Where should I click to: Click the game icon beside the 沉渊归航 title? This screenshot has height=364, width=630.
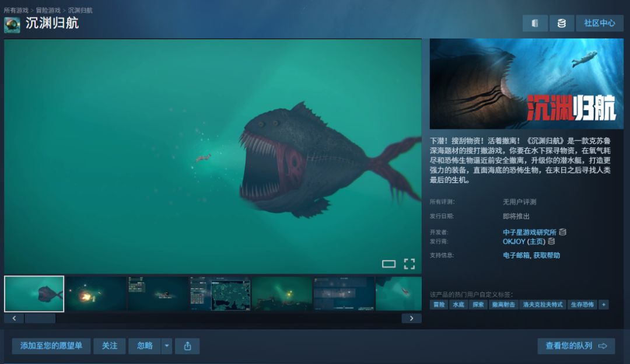point(12,25)
